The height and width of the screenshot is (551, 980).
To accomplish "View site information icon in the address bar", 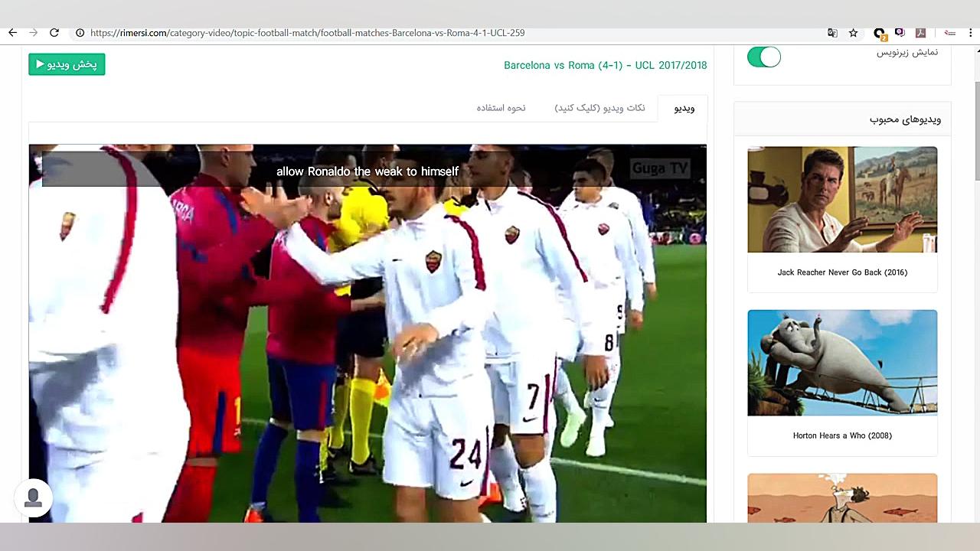I will [80, 33].
